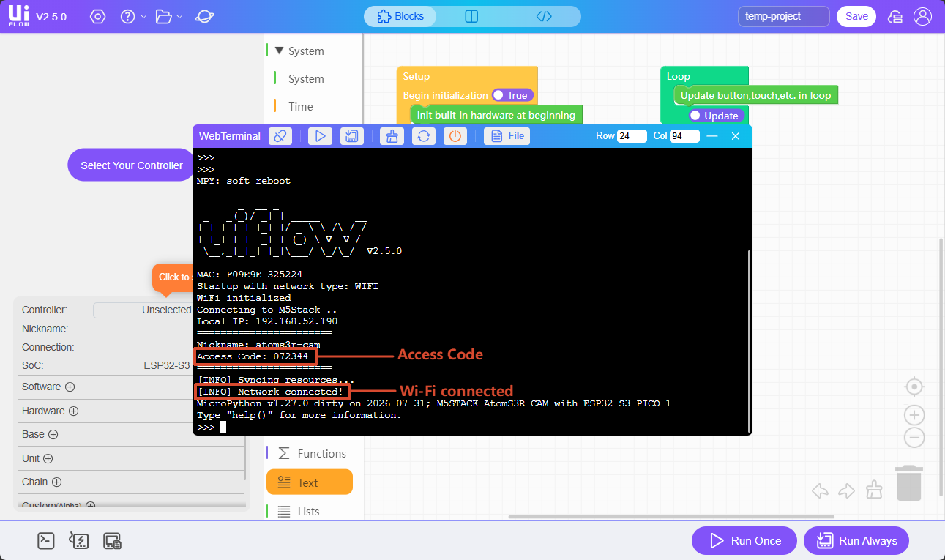The height and width of the screenshot is (560, 945).
Task: Open the File button in WebTerminal
Action: [507, 136]
